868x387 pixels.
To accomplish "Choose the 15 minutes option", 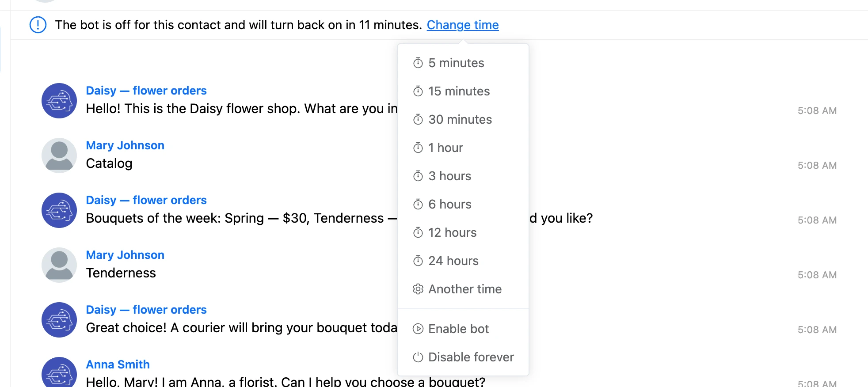I will (463, 91).
